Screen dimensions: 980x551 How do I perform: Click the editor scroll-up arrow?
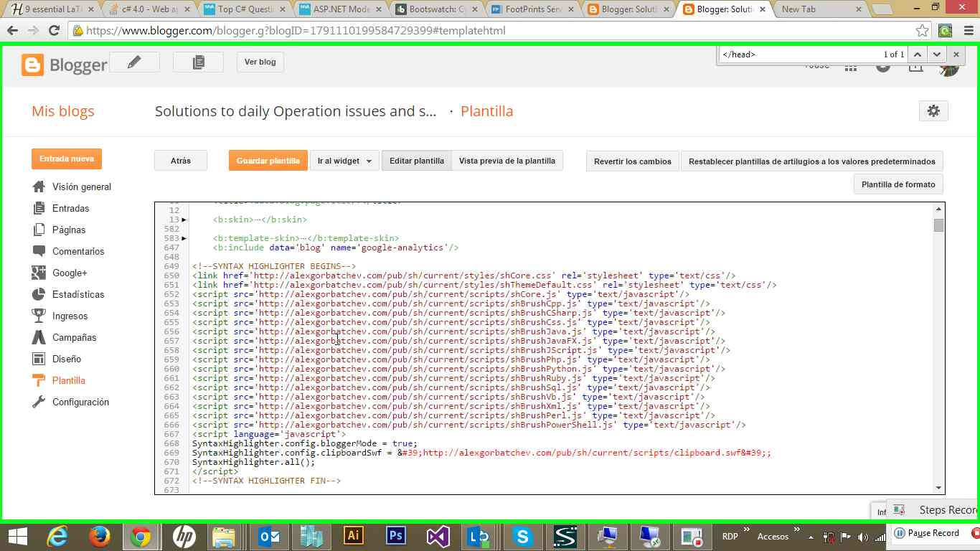click(x=938, y=209)
